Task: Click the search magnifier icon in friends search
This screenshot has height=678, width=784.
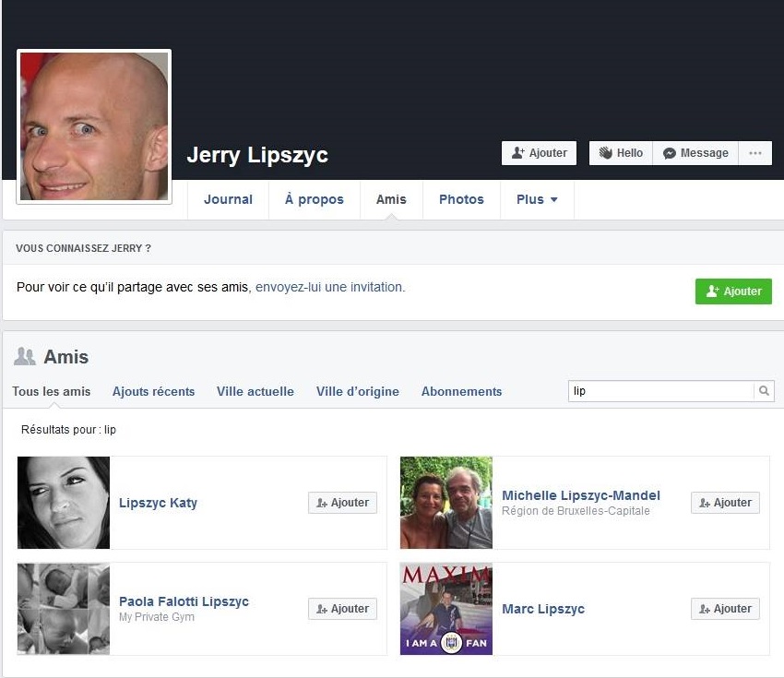Action: click(x=764, y=391)
